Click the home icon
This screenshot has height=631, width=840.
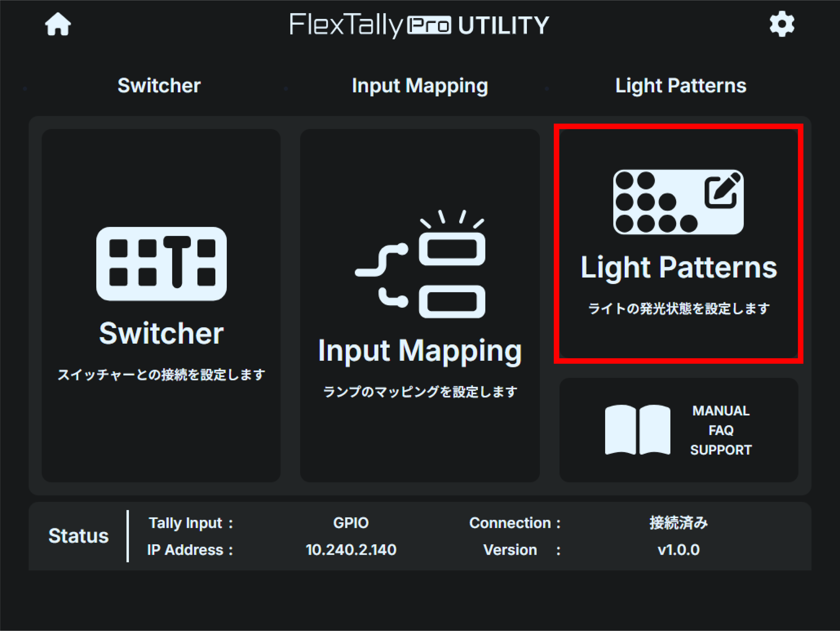point(58,24)
